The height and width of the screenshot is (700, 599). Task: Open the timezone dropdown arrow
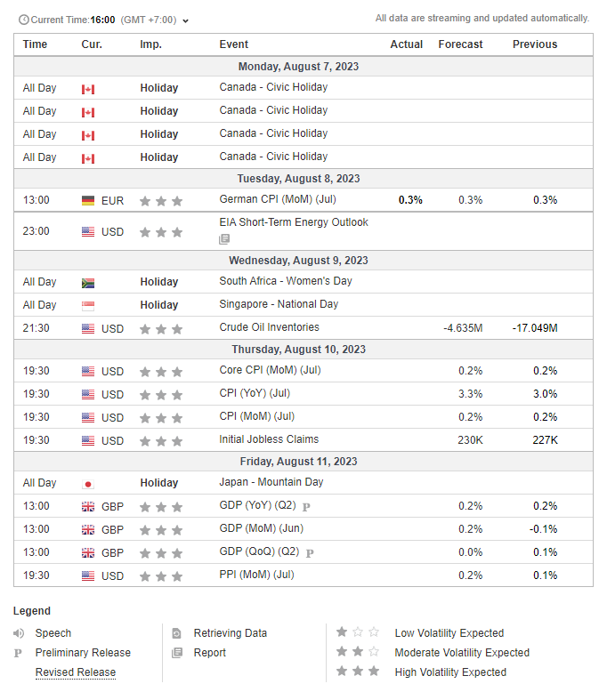click(x=185, y=21)
